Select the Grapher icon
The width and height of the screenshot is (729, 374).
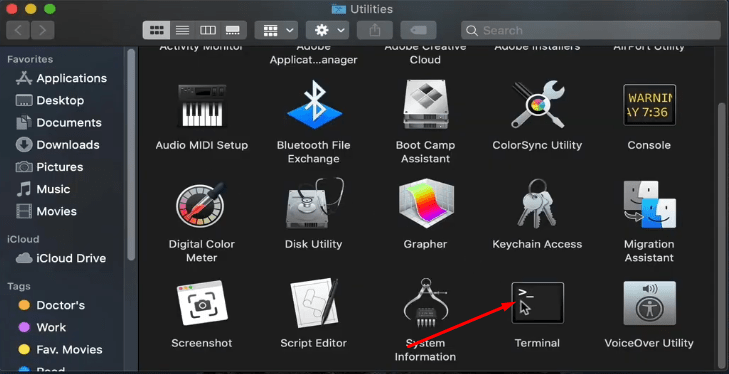[x=426, y=204]
